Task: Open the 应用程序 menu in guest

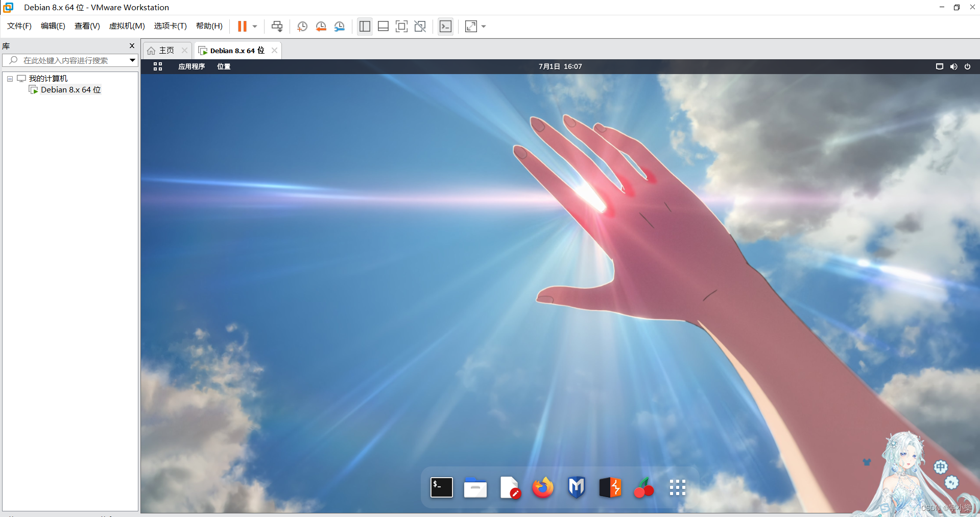Action: click(x=192, y=66)
